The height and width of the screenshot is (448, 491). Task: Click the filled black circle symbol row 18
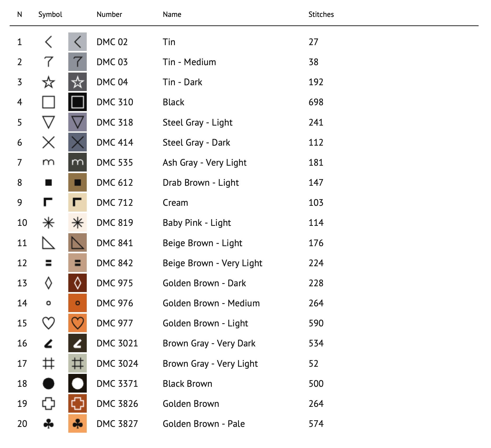coord(49,383)
